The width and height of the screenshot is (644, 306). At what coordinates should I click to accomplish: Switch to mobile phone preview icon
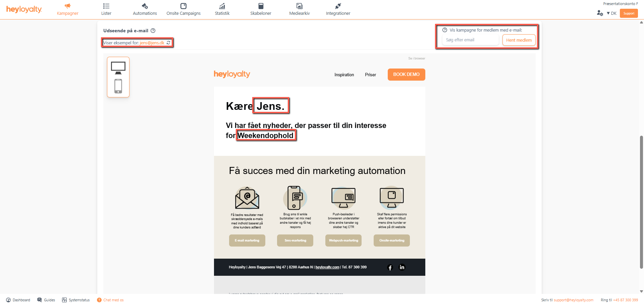118,86
